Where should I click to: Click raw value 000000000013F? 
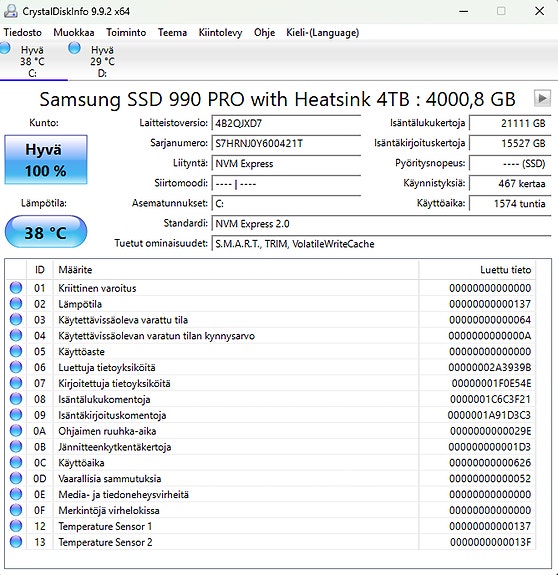coord(491,542)
